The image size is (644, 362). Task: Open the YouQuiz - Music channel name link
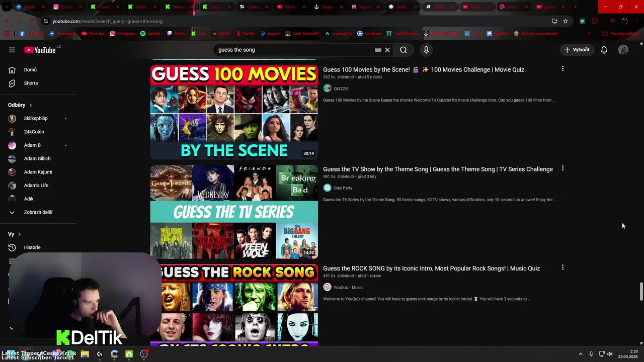pos(348,287)
